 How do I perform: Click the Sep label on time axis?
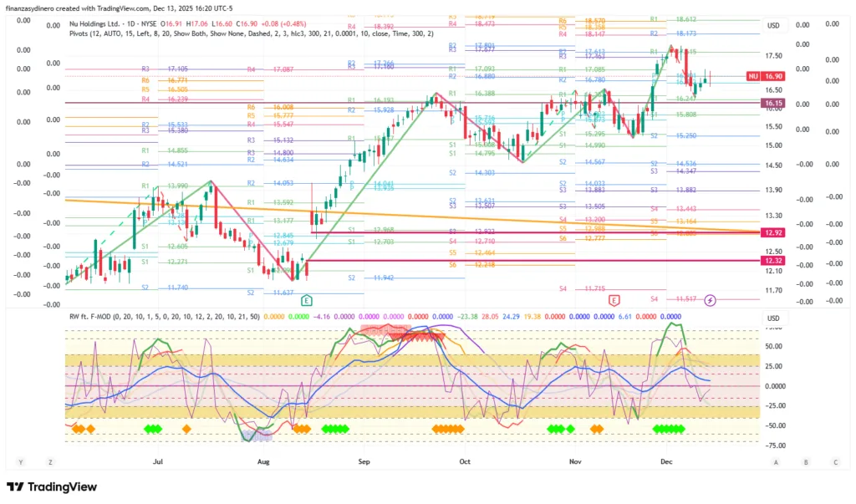pos(363,461)
